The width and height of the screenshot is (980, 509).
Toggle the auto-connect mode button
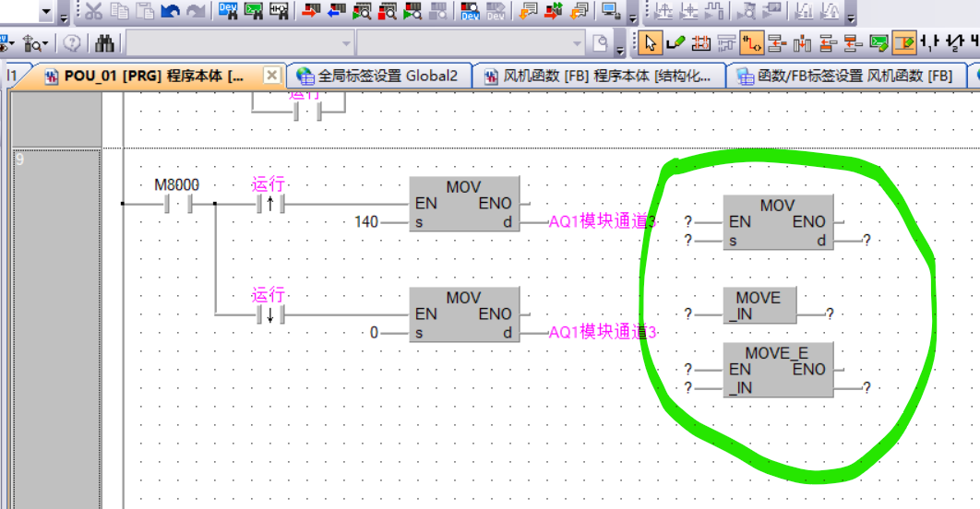[751, 42]
